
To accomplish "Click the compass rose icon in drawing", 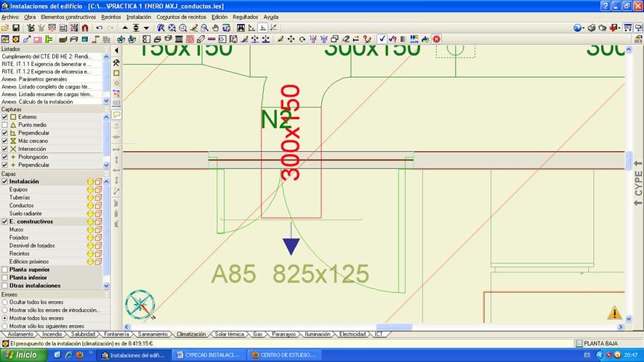I will click(x=139, y=305).
